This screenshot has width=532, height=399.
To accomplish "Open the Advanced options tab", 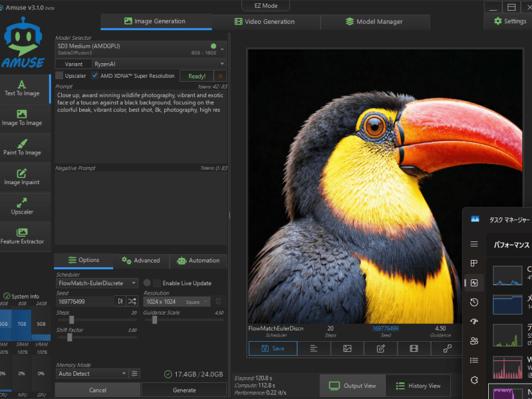I will [141, 260].
